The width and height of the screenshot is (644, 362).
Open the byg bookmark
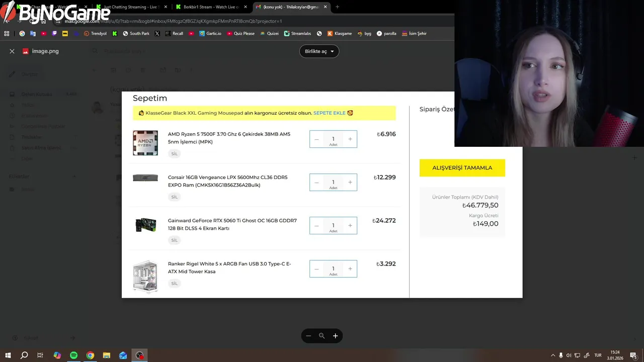[364, 34]
